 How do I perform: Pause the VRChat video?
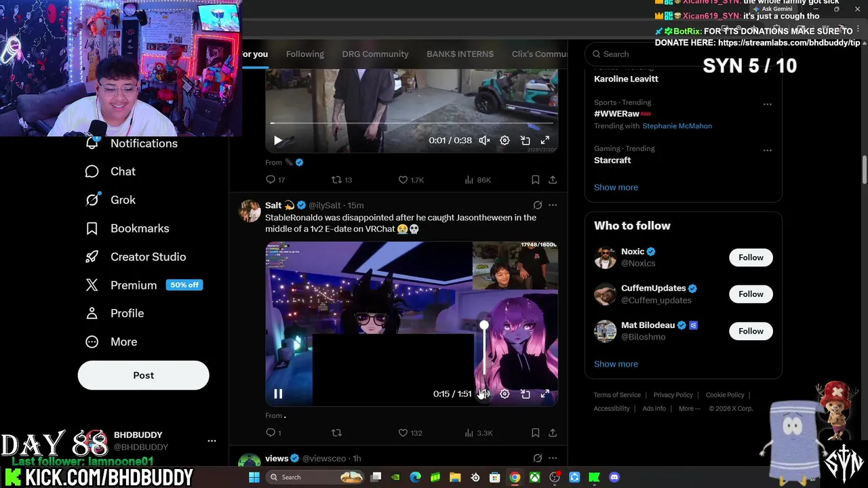click(278, 394)
